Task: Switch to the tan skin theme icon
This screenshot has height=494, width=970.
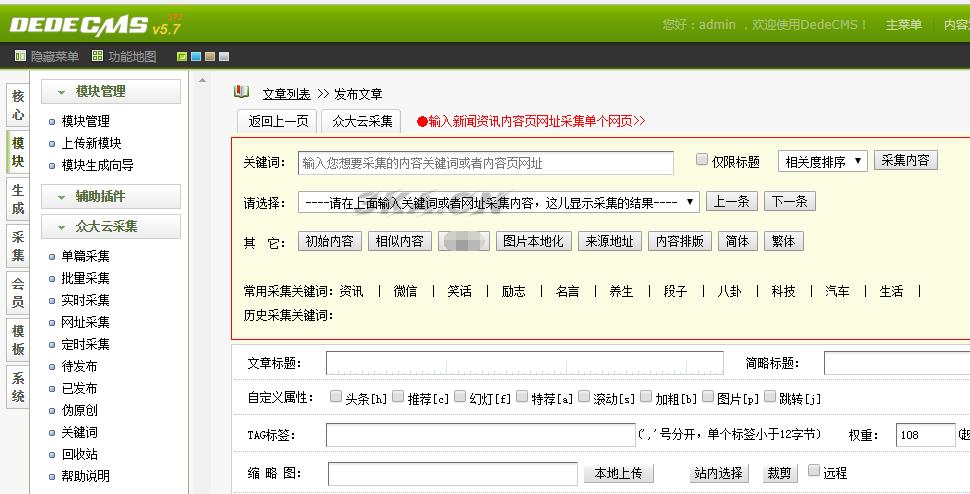Action: [x=210, y=57]
